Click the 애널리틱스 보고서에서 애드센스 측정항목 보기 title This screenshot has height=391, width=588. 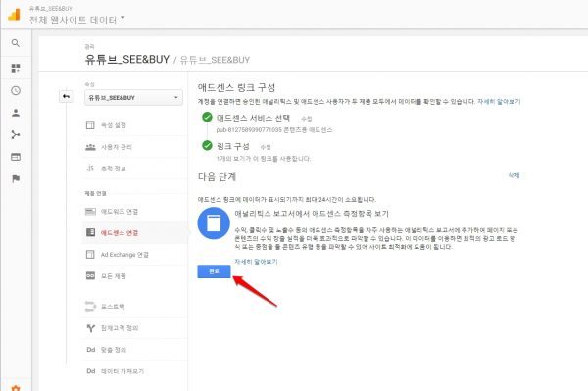312,214
